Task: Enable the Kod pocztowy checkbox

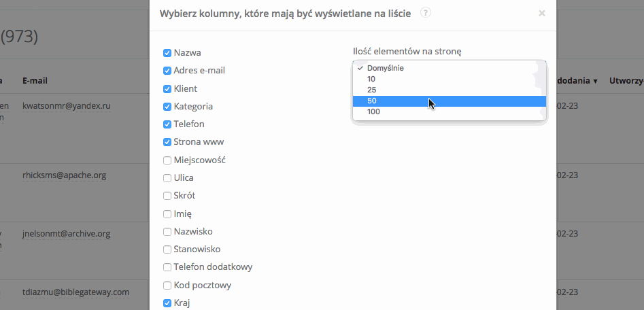Action: tap(167, 286)
